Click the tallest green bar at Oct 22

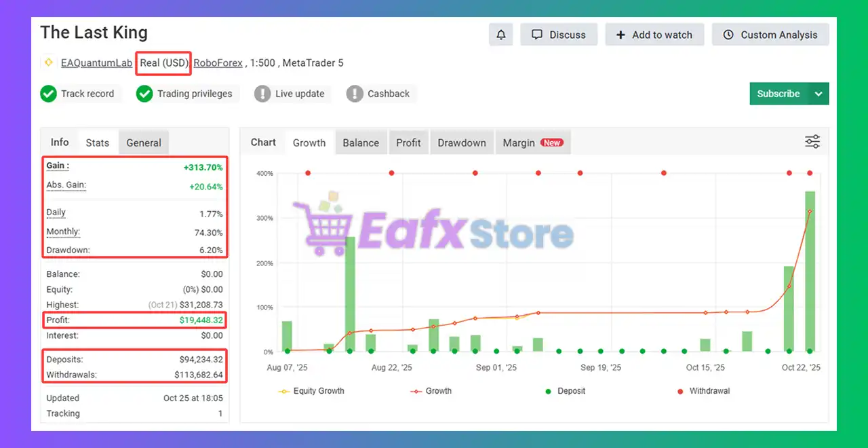click(x=810, y=272)
